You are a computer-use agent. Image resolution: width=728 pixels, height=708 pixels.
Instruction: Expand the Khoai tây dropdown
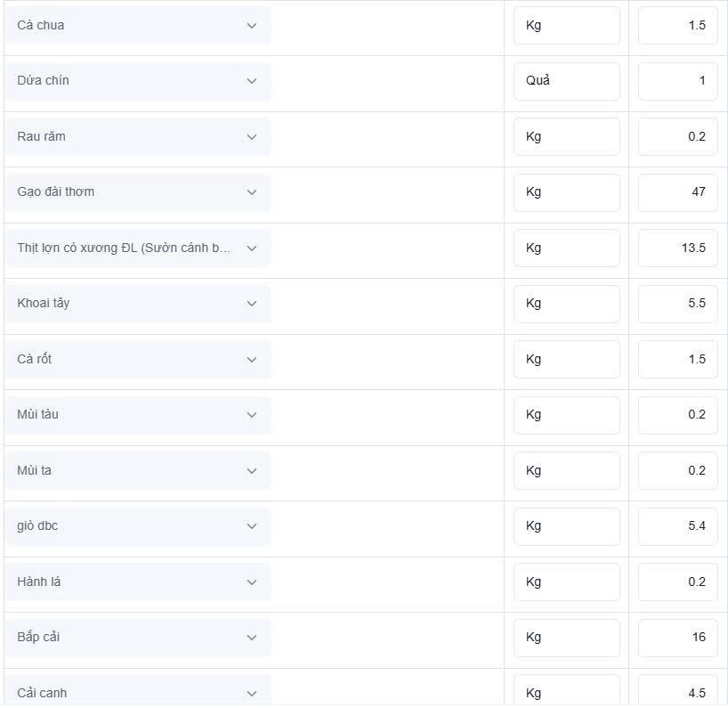click(138, 304)
